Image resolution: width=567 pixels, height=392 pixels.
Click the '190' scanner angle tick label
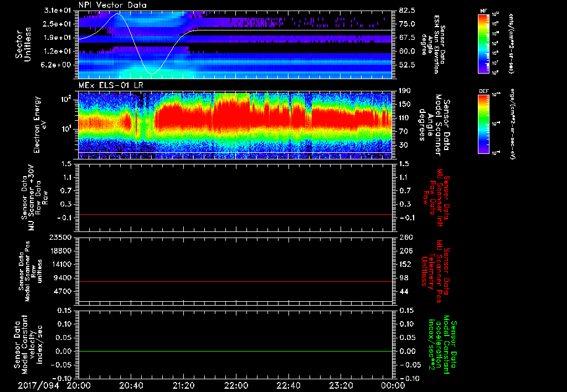[405, 91]
